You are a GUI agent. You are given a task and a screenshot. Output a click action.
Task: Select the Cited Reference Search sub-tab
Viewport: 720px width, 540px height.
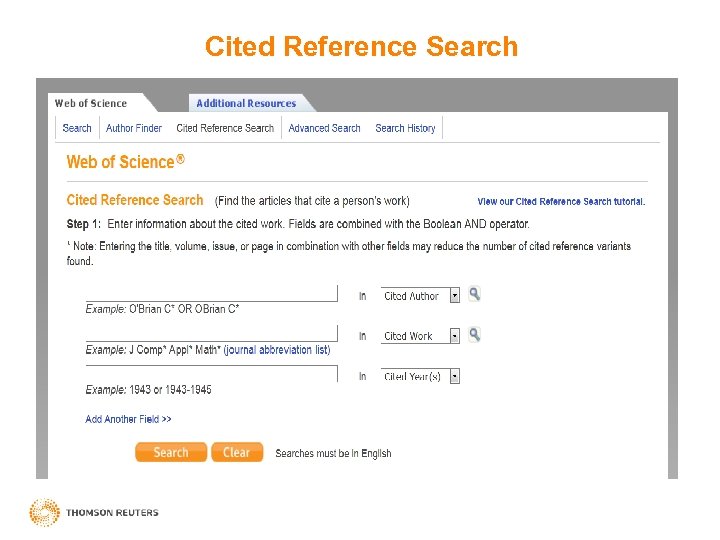pyautogui.click(x=225, y=128)
